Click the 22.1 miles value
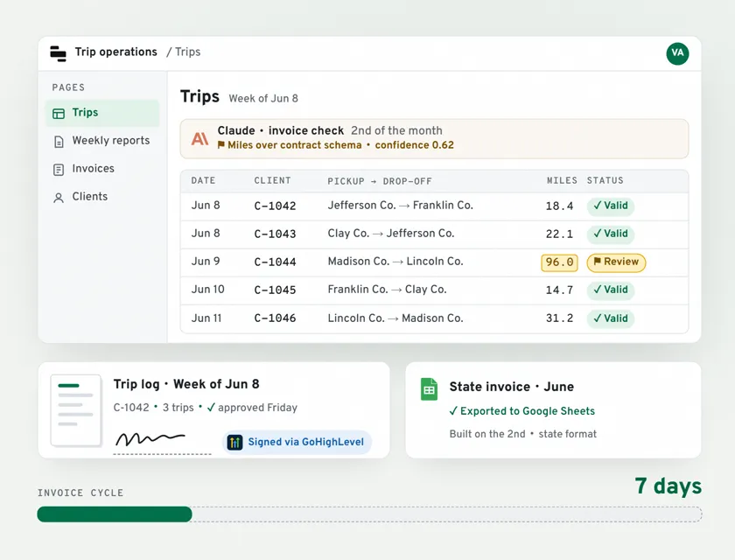Screen dimensions: 735x560 (559, 234)
